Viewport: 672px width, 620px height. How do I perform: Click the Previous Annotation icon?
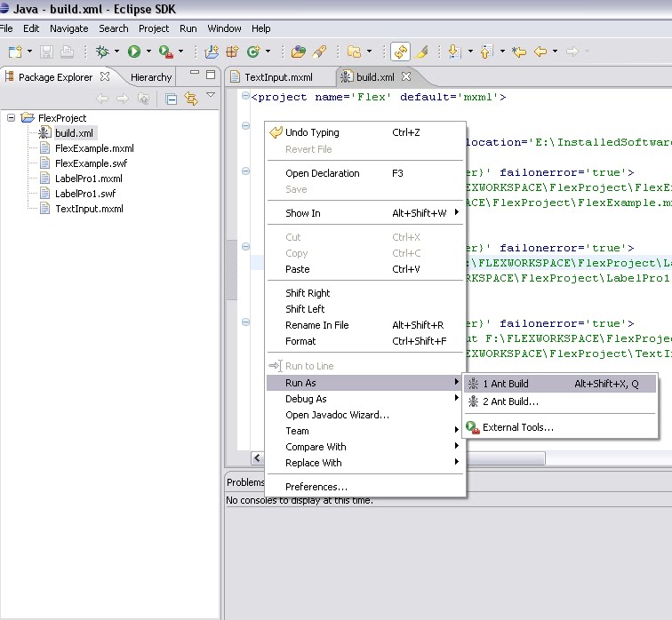point(487,52)
